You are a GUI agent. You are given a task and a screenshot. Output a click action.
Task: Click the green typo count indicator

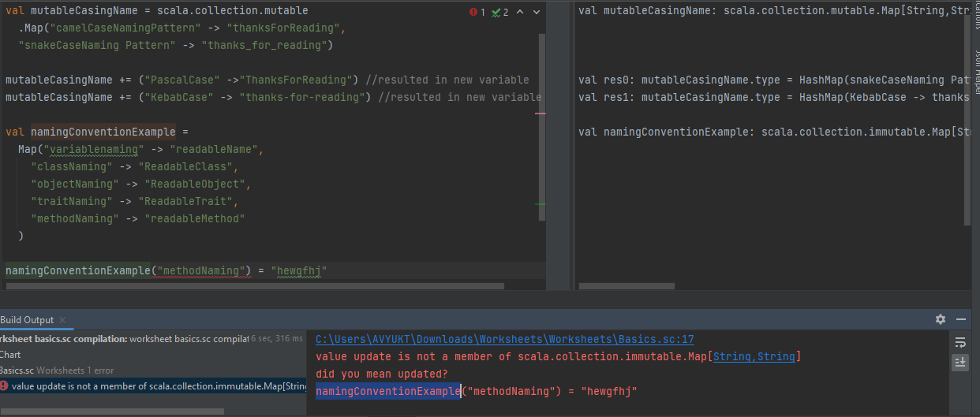click(x=499, y=13)
